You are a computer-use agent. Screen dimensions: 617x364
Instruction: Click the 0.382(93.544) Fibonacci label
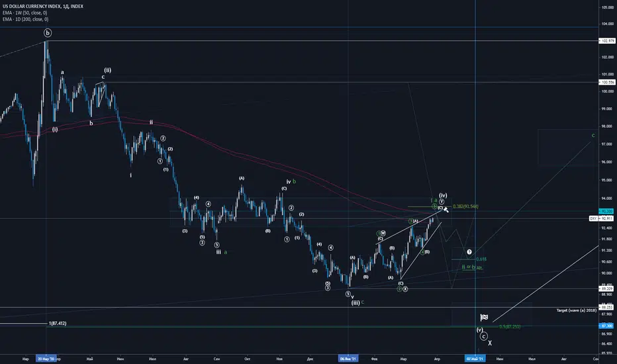pyautogui.click(x=465, y=206)
